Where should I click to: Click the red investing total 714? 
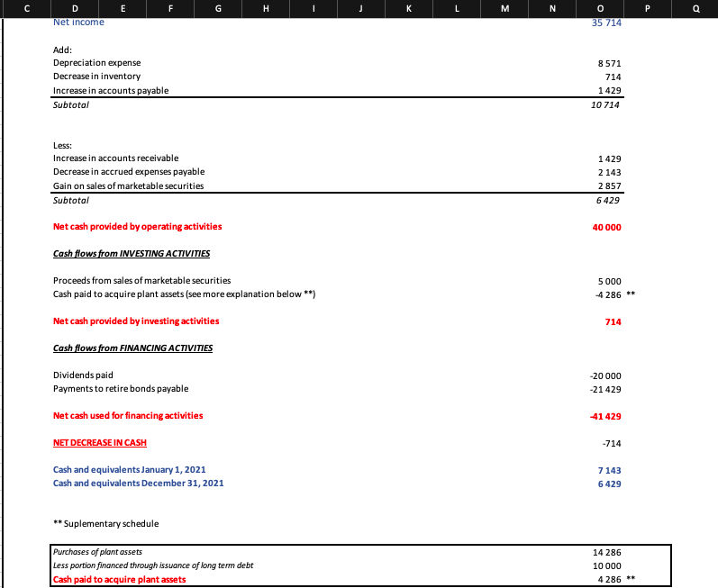click(x=613, y=322)
